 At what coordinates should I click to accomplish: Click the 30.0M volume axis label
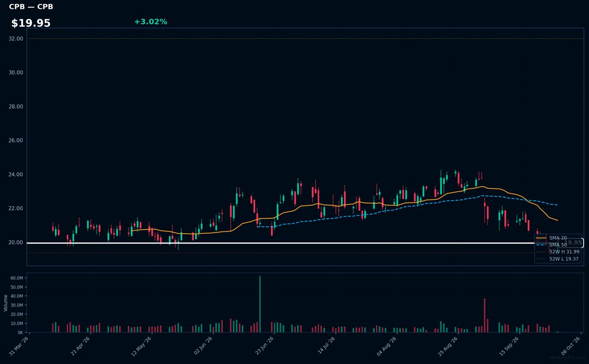click(17, 305)
